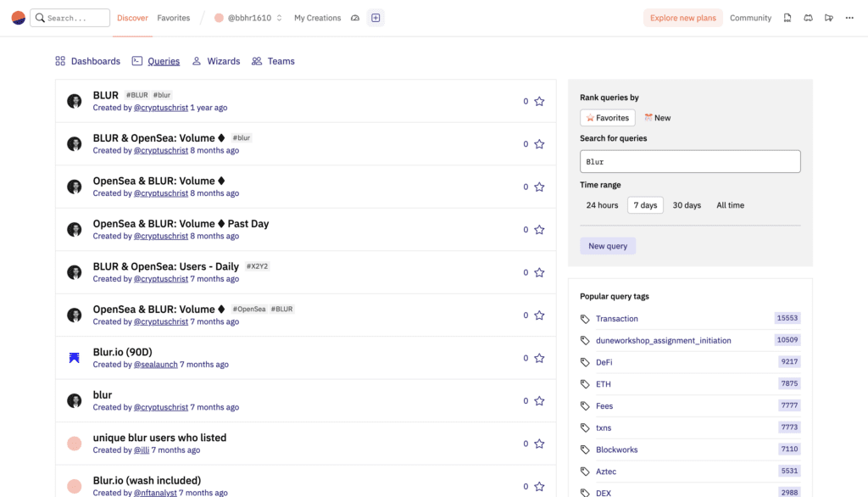Click the New query button
Viewport: 868px width, 497px height.
607,246
